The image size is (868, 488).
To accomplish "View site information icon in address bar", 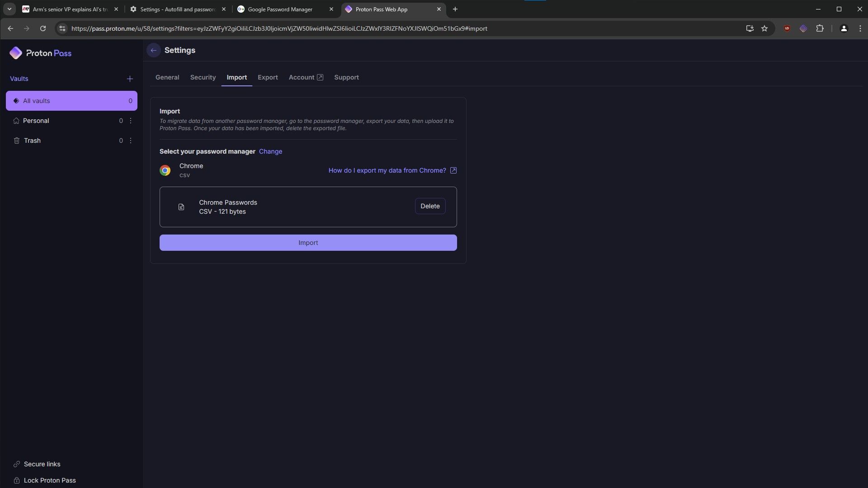I will click(62, 28).
